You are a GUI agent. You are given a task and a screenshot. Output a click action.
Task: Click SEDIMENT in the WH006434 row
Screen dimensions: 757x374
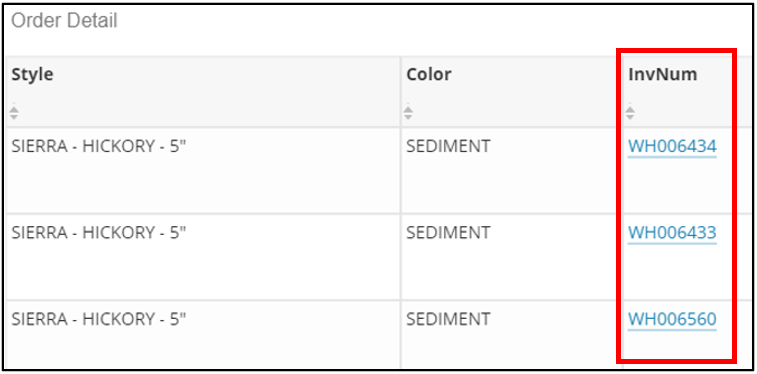[x=448, y=146]
